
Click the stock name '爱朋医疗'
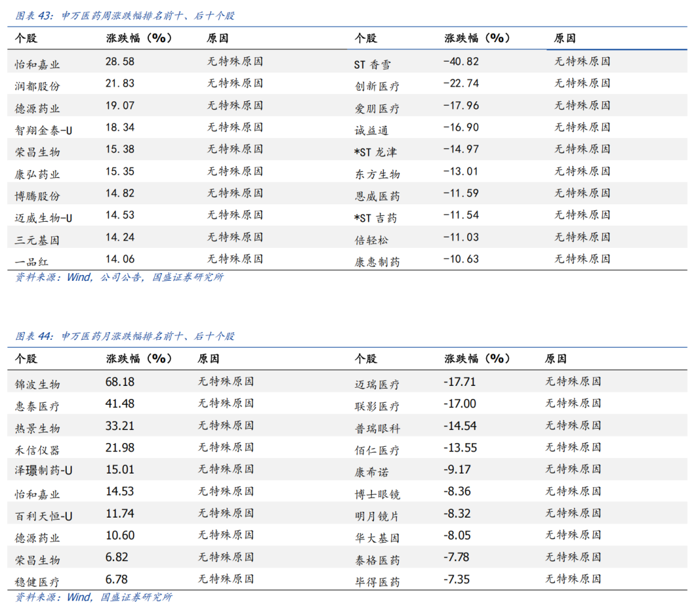click(x=377, y=108)
